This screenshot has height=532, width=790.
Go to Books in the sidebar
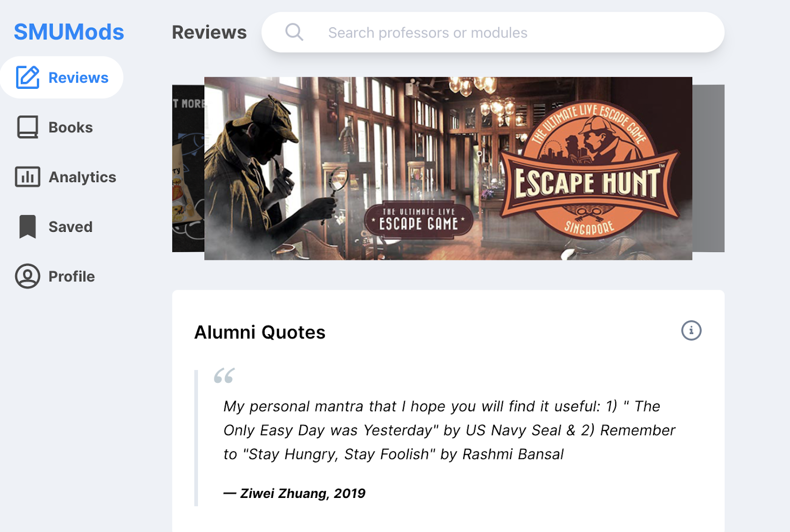coord(55,127)
